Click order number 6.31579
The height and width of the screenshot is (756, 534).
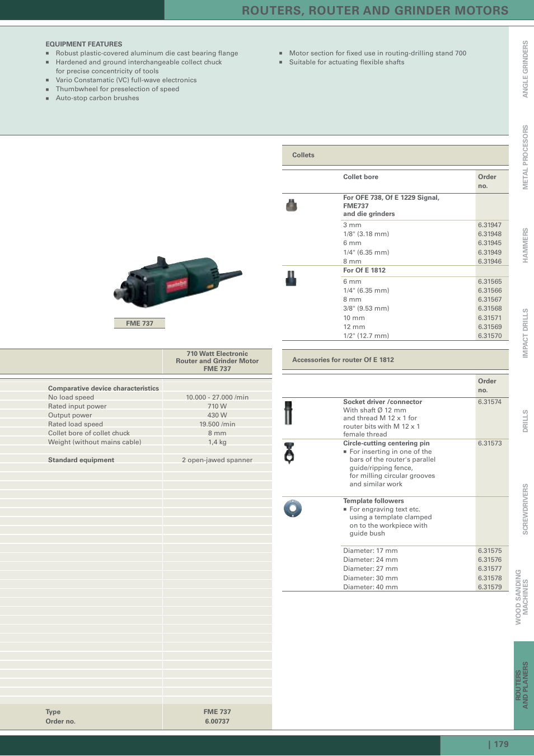490,587
